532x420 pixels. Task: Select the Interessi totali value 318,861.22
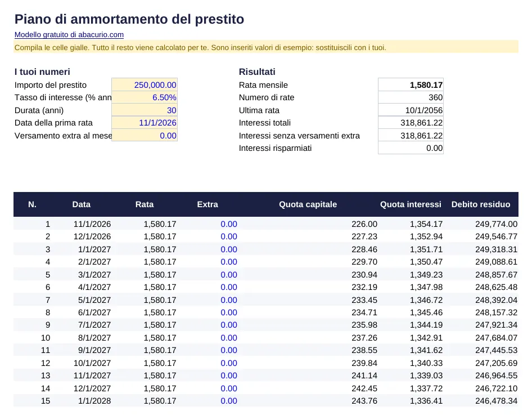tap(411, 123)
